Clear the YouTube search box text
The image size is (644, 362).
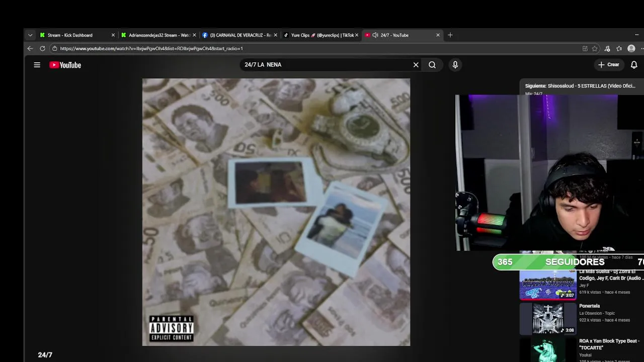pos(416,65)
